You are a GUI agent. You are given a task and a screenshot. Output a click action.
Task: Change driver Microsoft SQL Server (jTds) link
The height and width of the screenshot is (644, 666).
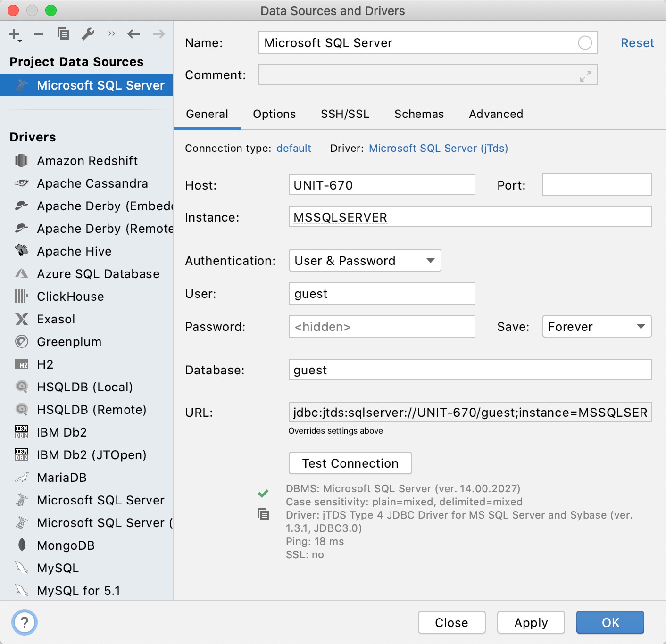point(438,149)
